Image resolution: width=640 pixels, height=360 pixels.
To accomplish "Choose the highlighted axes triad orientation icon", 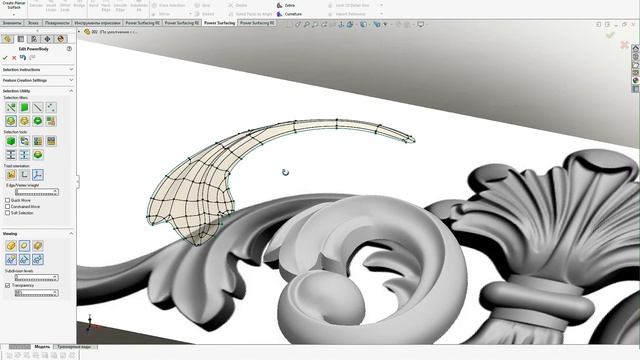I will (x=38, y=175).
